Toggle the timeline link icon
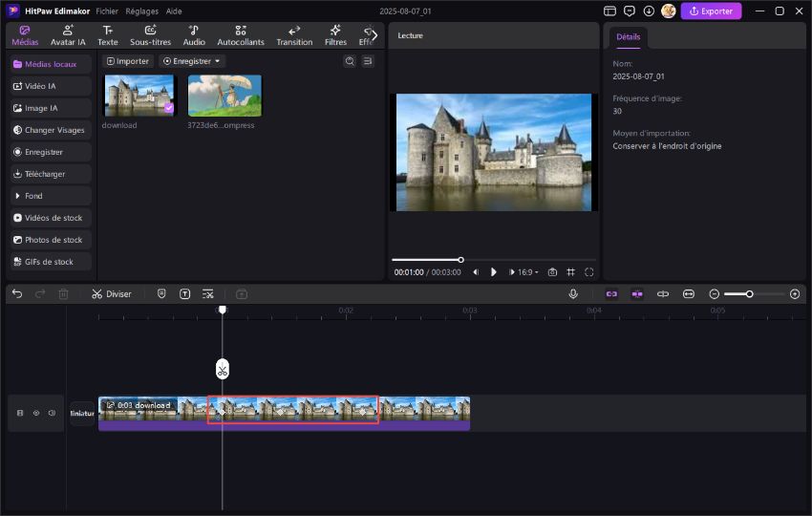The width and height of the screenshot is (812, 516). pos(611,293)
